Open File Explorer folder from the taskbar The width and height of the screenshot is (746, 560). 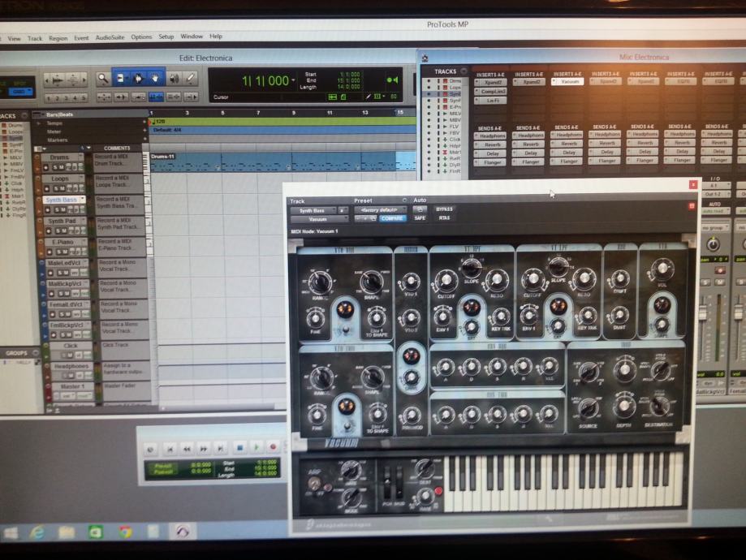point(66,532)
